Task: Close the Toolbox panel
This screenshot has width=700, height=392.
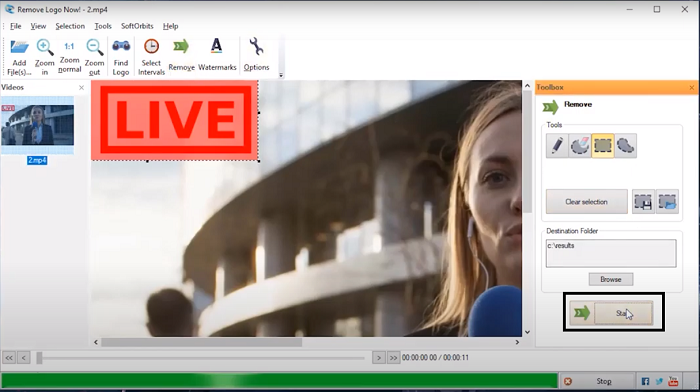Action: point(692,88)
